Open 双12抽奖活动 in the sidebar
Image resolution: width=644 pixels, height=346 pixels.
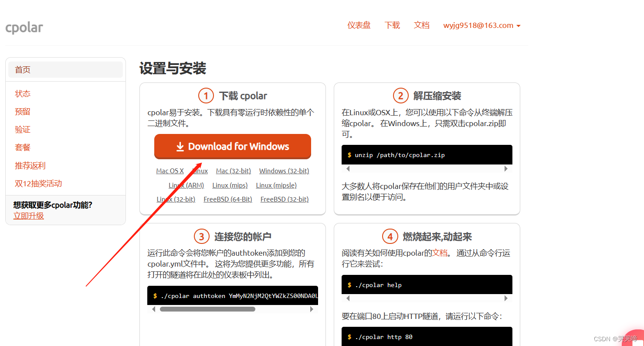[x=38, y=184]
